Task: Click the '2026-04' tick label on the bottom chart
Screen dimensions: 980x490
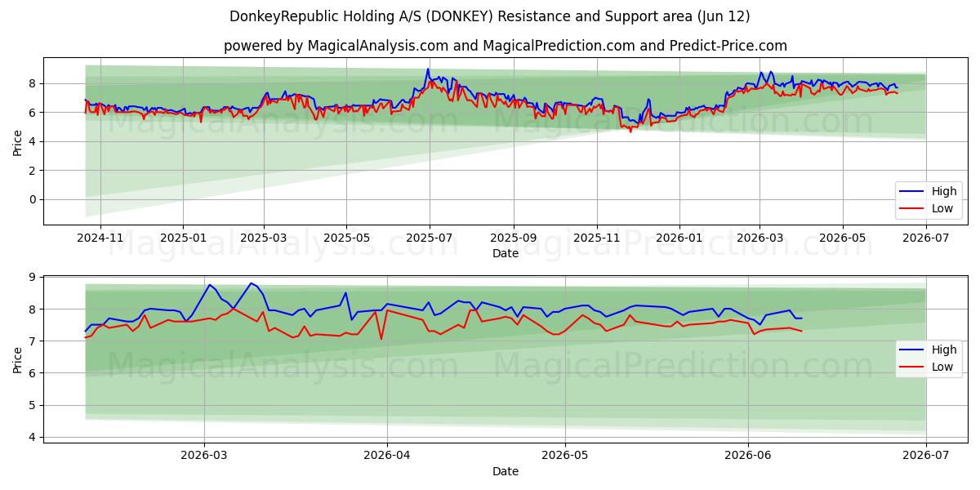Action: (x=386, y=454)
